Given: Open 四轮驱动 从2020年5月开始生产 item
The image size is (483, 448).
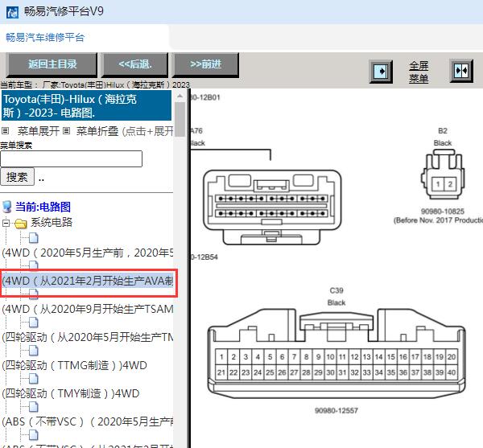Looking at the screenshot, I should [x=87, y=337].
